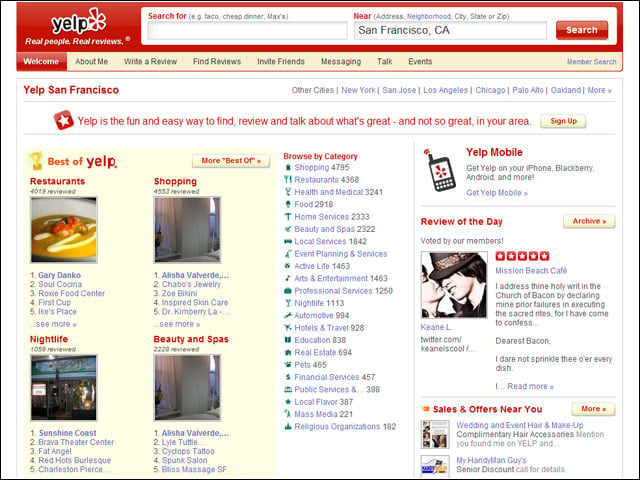Click the red Search button
This screenshot has width=640, height=480.
[582, 30]
